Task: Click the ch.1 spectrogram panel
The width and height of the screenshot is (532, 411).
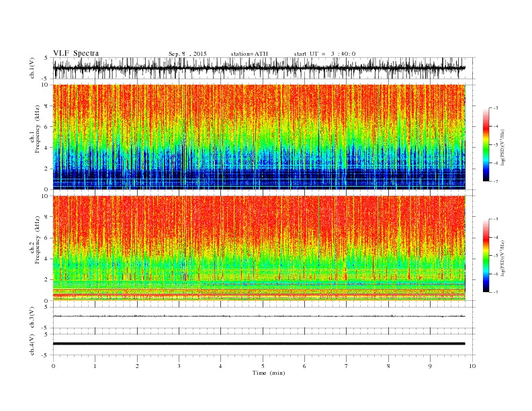Action: click(259, 137)
